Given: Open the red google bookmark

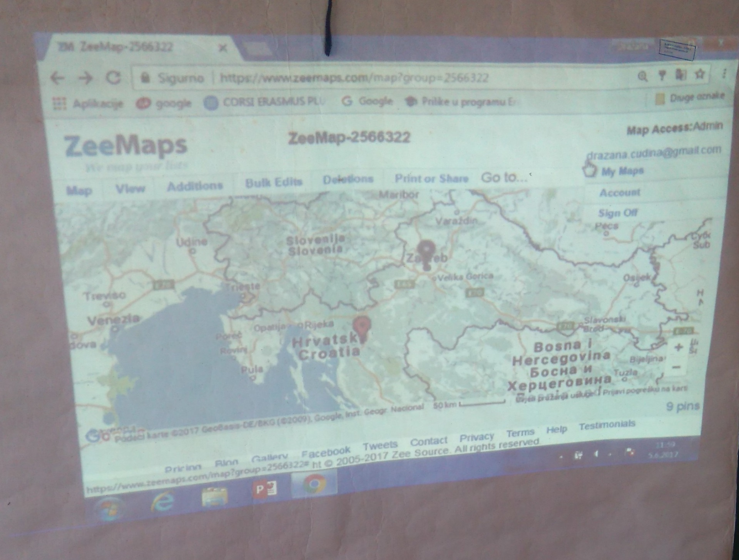Looking at the screenshot, I should pos(164,103).
